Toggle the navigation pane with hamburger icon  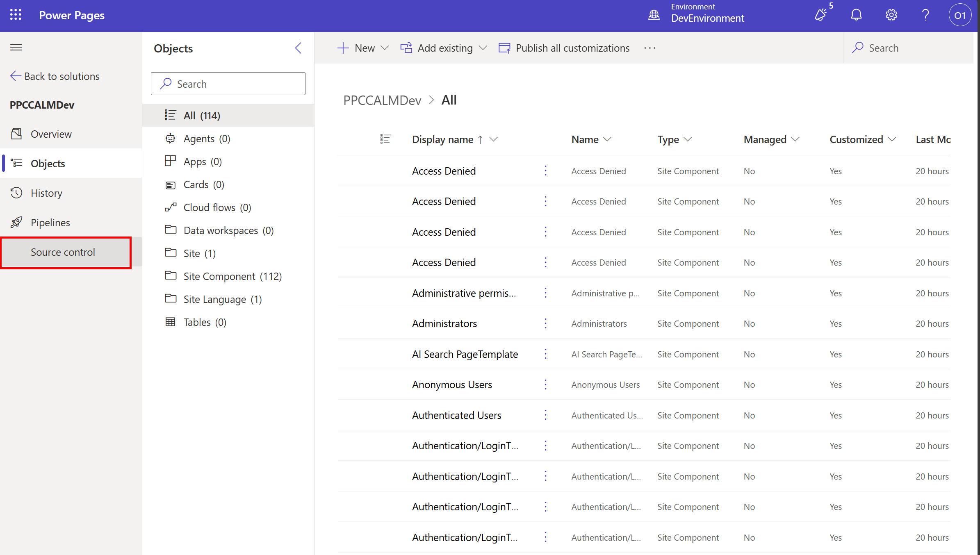click(16, 47)
